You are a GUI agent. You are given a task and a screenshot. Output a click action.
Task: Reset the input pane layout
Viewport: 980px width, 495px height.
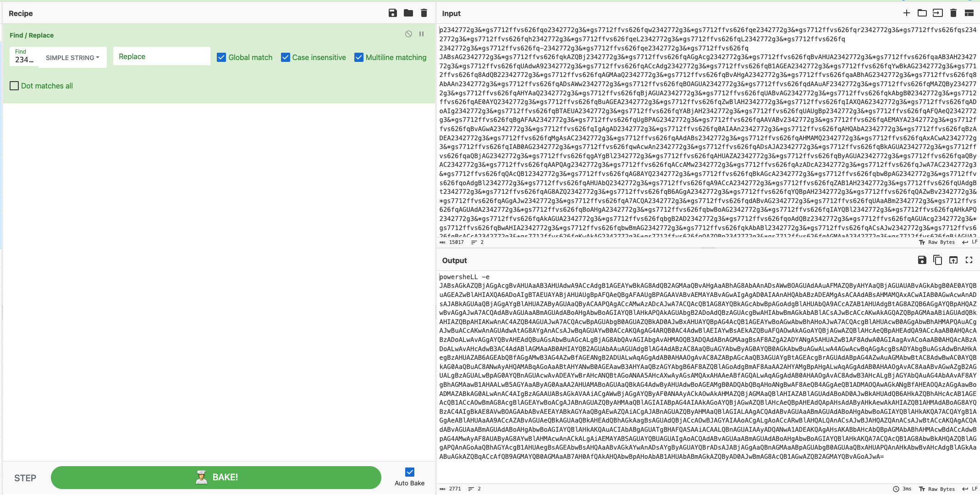969,13
